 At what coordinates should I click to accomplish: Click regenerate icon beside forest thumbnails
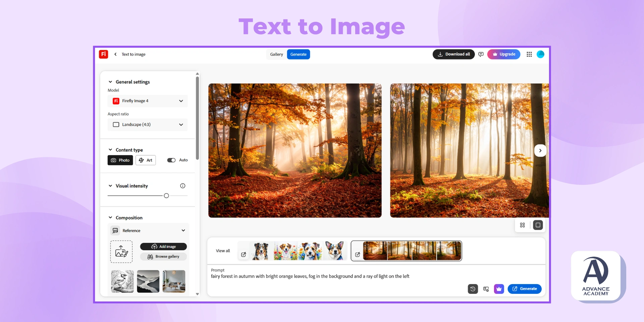358,255
